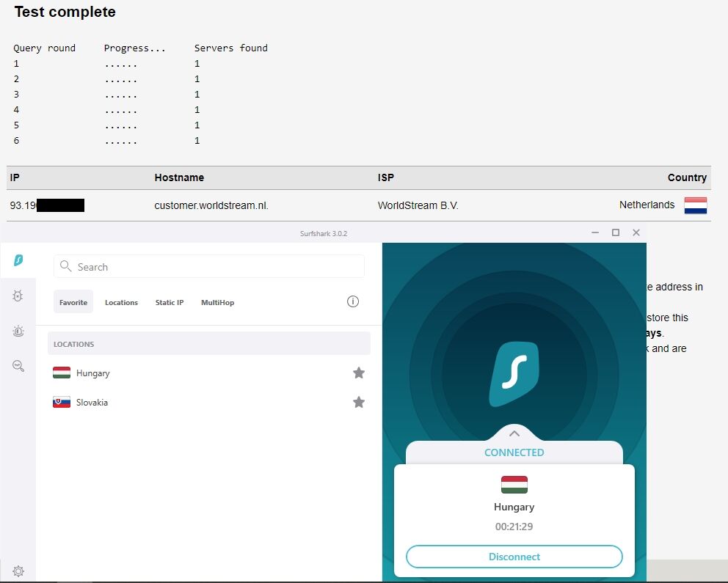Click Hungary flag in connected card

pyautogui.click(x=514, y=485)
